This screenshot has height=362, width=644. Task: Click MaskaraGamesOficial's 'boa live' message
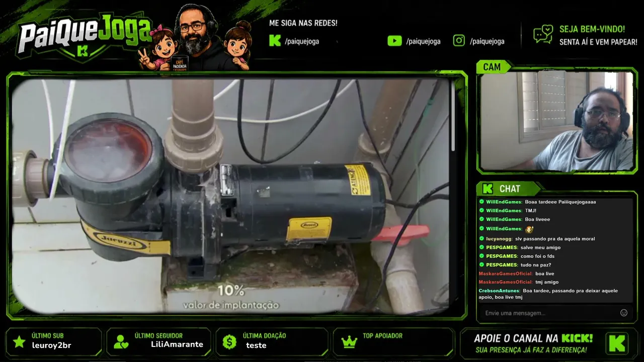tap(544, 274)
